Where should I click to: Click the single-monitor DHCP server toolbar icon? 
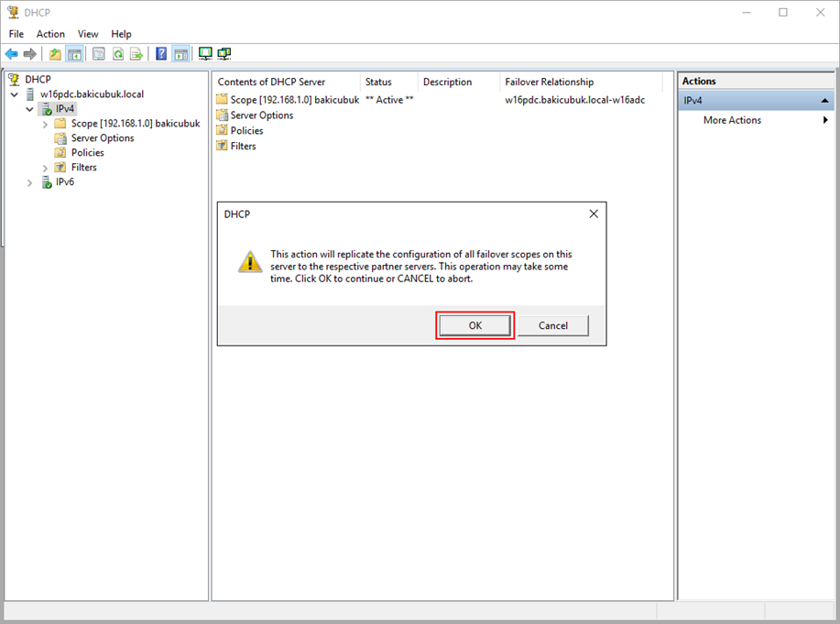(205, 54)
